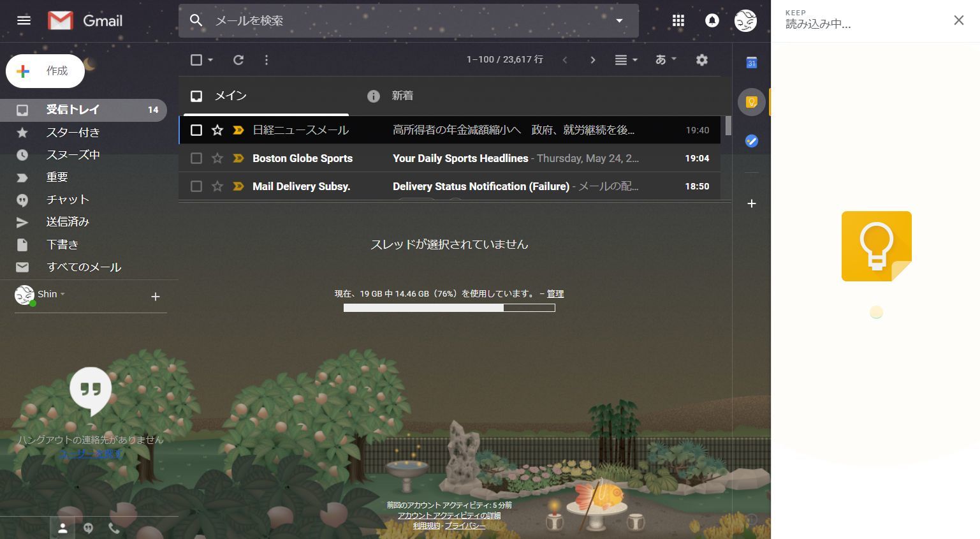Expand the Shin hangouts status dropdown

tap(52, 294)
